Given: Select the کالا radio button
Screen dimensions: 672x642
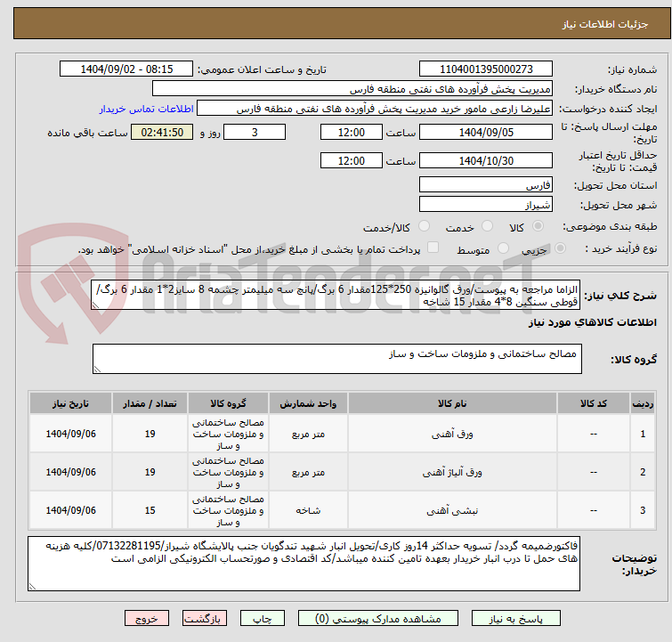Looking at the screenshot, I should click(538, 226).
